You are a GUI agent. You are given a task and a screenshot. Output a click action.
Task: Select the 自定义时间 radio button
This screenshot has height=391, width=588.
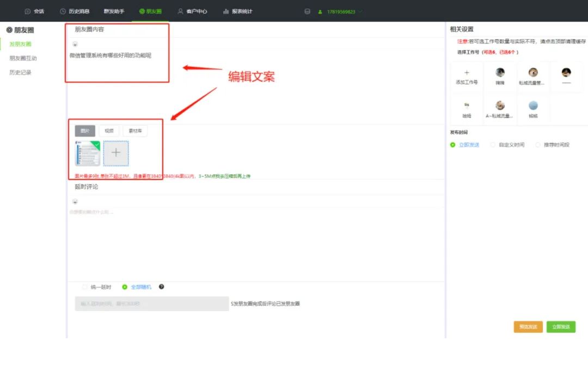(x=493, y=144)
